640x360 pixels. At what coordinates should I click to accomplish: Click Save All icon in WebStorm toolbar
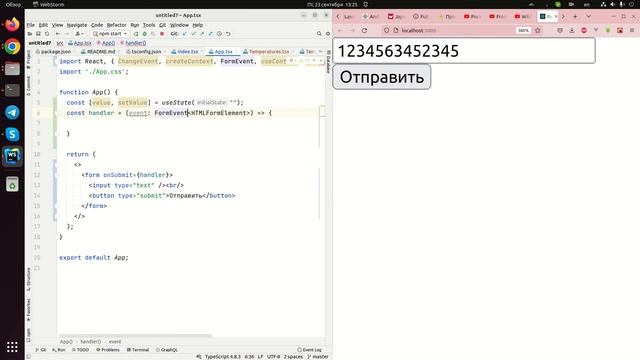tap(38, 34)
